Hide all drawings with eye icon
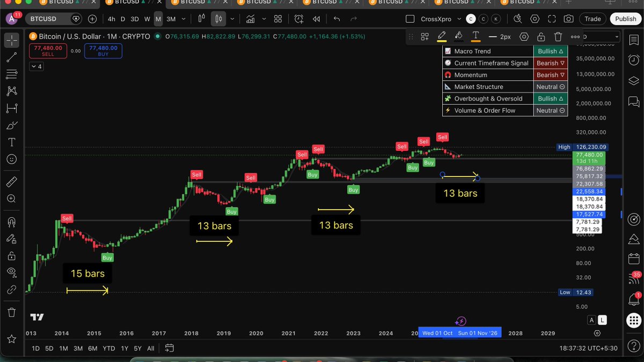The height and width of the screenshot is (362, 644). 11,272
